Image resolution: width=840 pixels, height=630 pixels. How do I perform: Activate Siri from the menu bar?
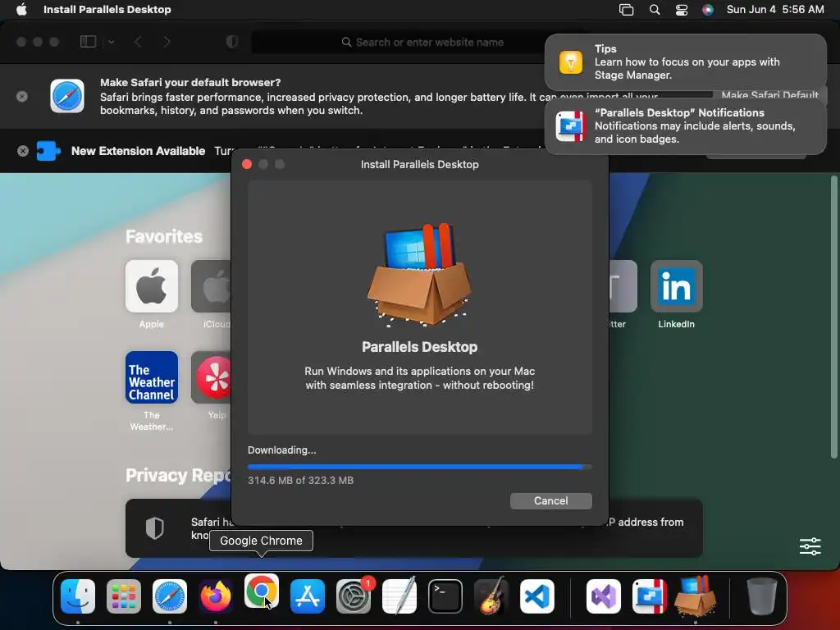click(708, 10)
